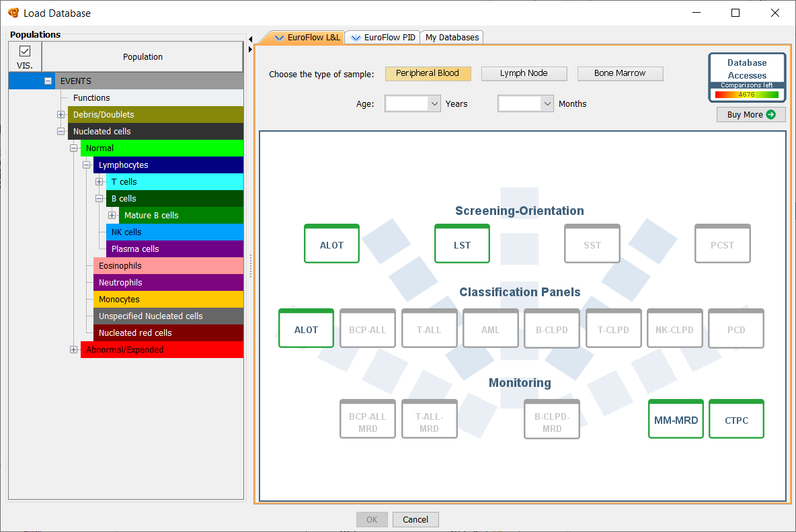Viewport: 796px width, 532px height.
Task: Expand the Mature B cells node
Action: tap(112, 215)
